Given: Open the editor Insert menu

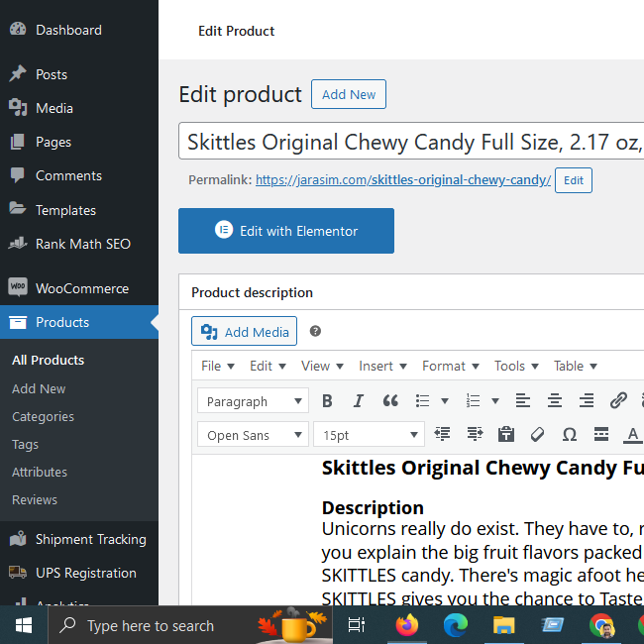Looking at the screenshot, I should click(x=382, y=366).
